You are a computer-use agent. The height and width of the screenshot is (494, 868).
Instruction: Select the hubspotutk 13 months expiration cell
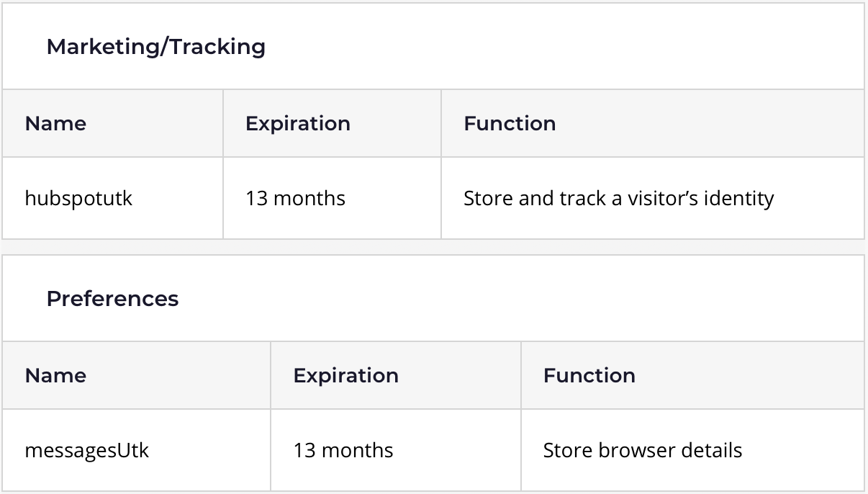332,198
